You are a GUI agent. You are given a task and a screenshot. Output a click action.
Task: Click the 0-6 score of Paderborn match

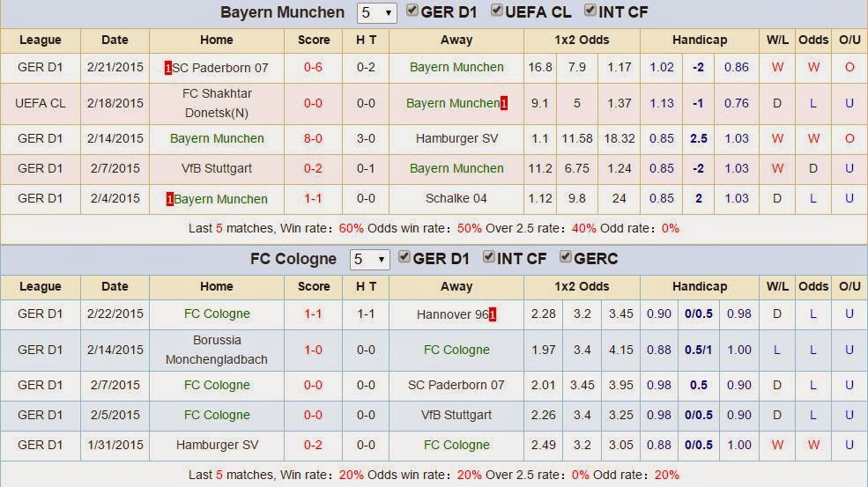point(314,68)
